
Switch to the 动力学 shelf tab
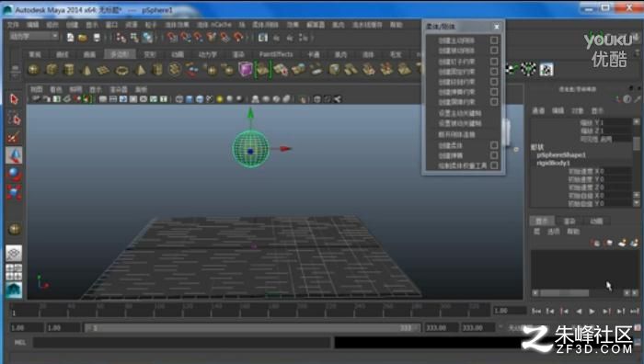pos(208,54)
